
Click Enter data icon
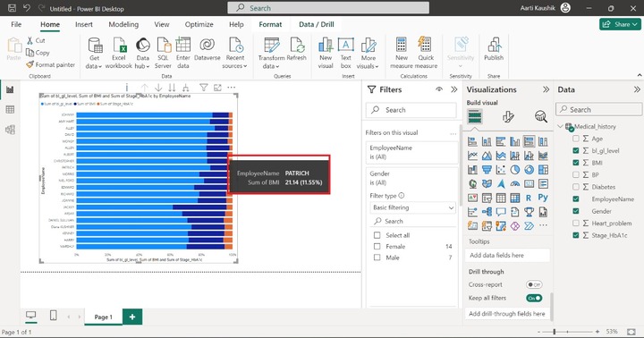tap(182, 45)
